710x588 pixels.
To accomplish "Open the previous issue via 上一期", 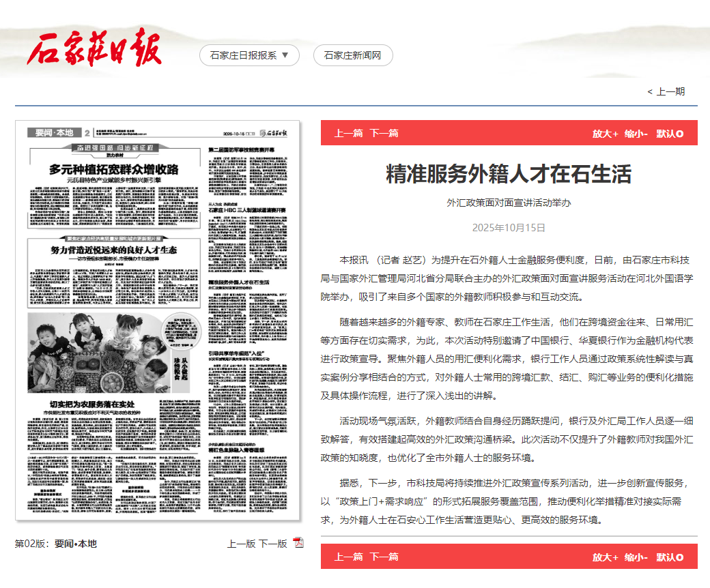I will pyautogui.click(x=666, y=91).
